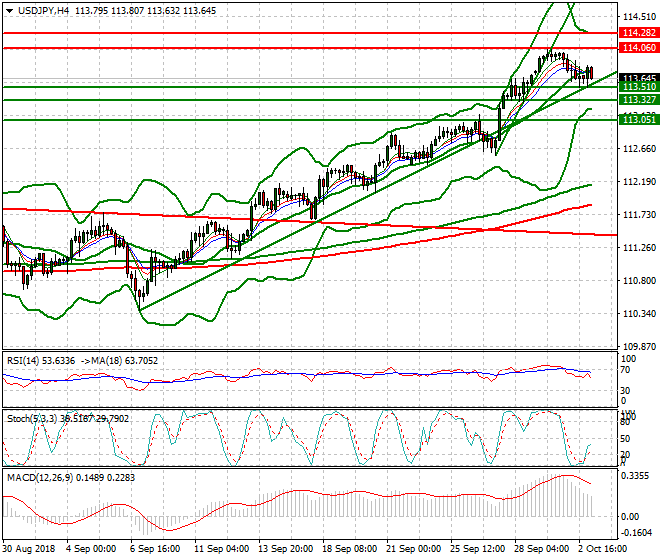
Task: Click the 6 Sep 16:00 time label
Action: (155, 549)
